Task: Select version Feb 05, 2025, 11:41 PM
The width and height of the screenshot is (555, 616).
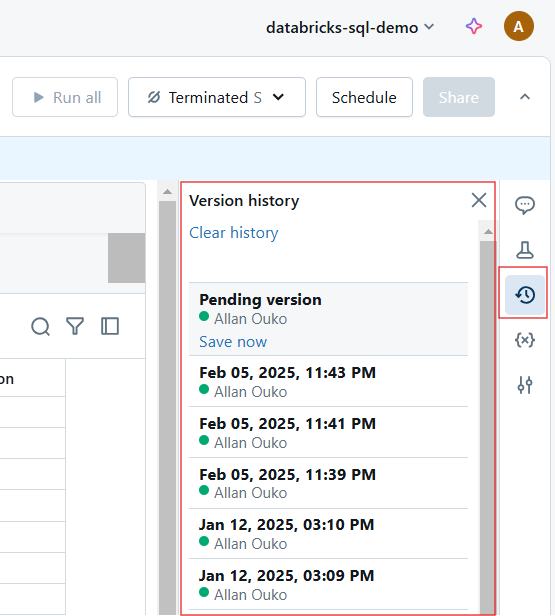Action: click(x=328, y=432)
